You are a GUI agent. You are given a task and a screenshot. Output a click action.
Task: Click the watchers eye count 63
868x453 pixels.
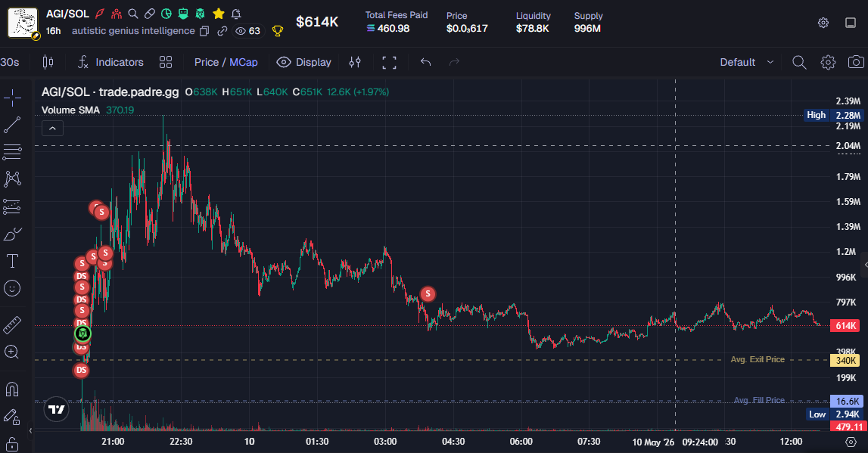pos(248,31)
